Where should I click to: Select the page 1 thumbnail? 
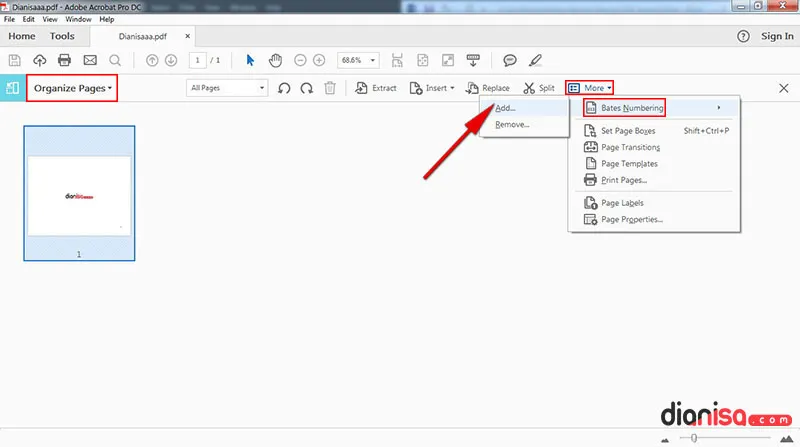pos(79,193)
